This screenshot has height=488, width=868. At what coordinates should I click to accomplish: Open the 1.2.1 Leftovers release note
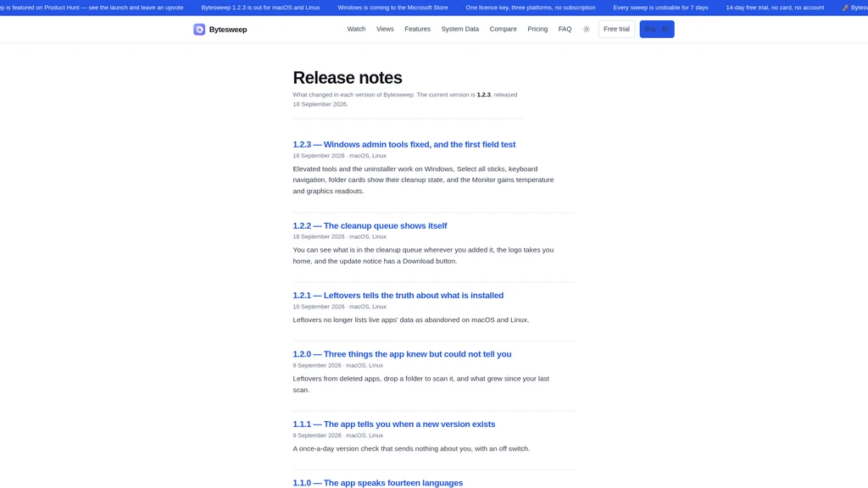398,296
